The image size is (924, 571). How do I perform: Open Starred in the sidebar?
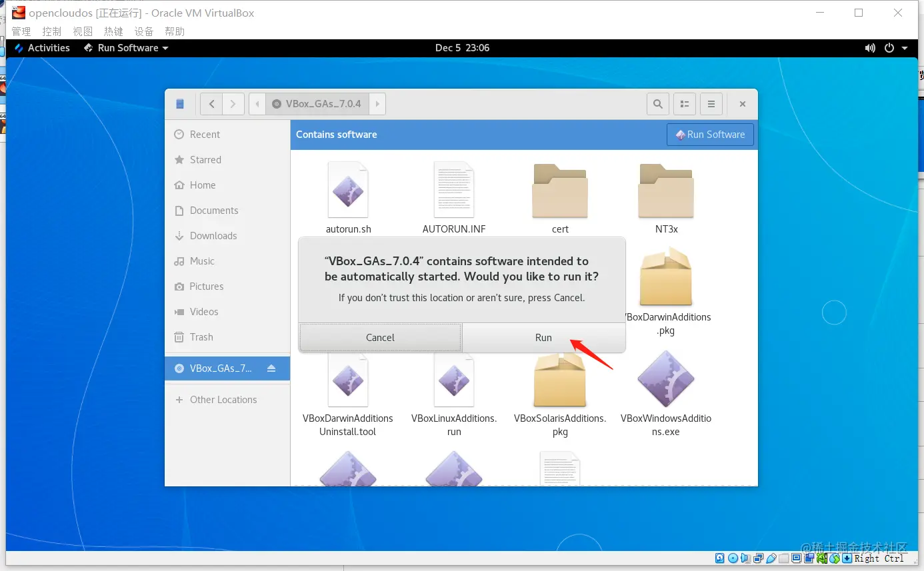pyautogui.click(x=227, y=160)
